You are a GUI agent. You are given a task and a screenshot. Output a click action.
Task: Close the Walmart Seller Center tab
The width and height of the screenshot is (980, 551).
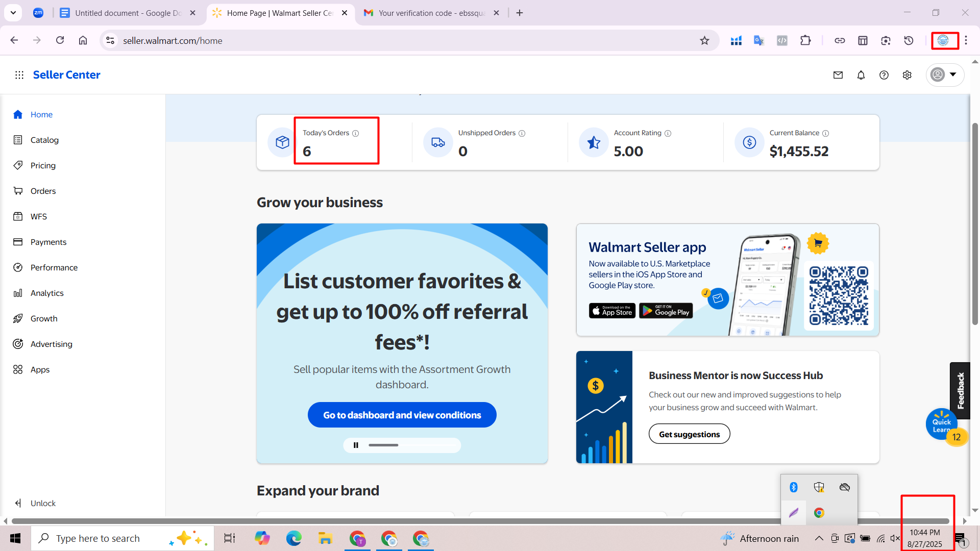point(345,13)
